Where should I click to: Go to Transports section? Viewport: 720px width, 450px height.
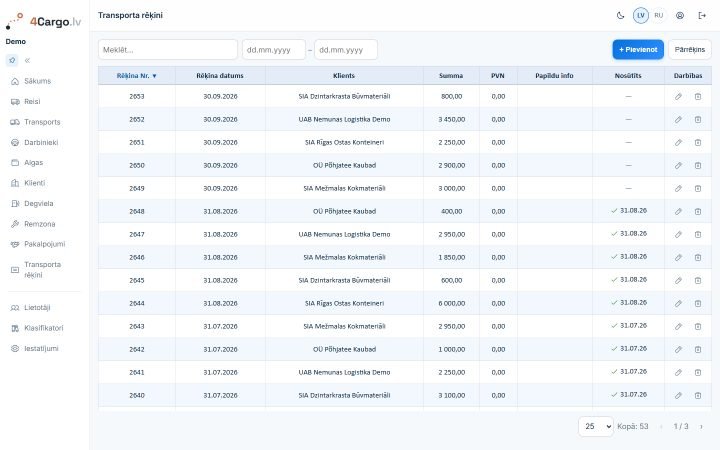44,122
